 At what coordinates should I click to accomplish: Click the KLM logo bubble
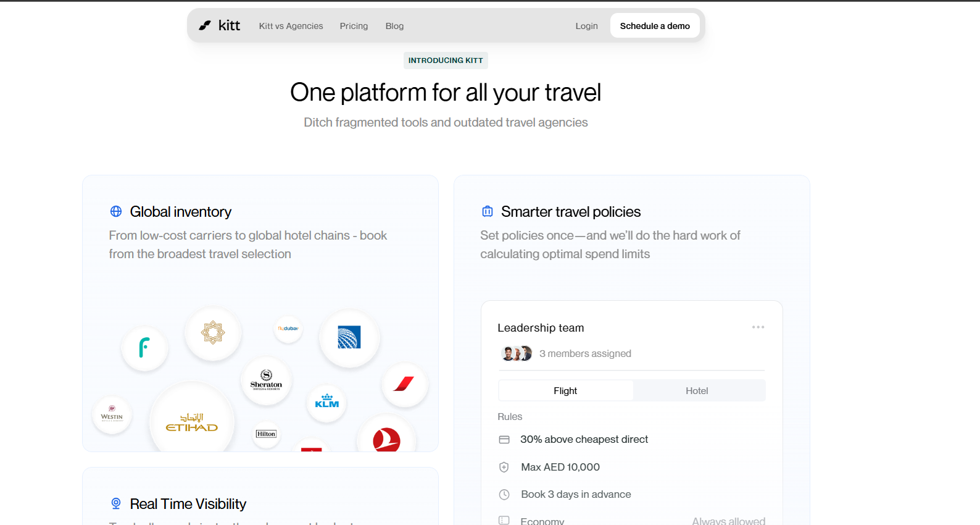[326, 402]
